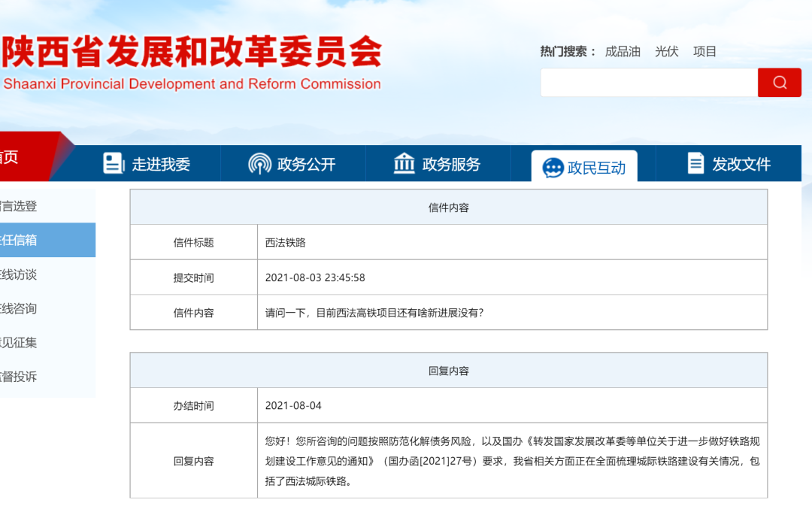Select hot search keyword 光伏
The height and width of the screenshot is (509, 812).
666,51
